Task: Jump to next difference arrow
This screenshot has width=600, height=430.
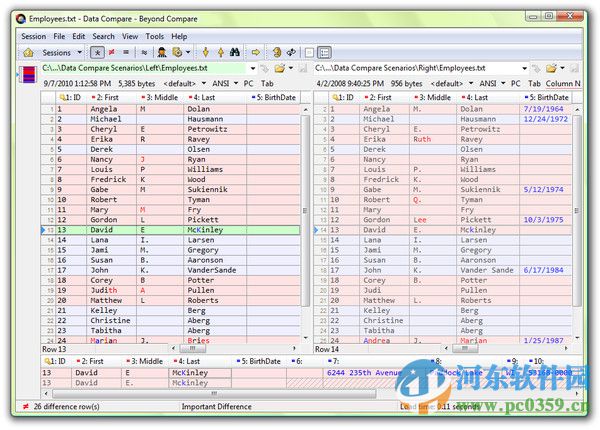Action: pyautogui.click(x=206, y=52)
